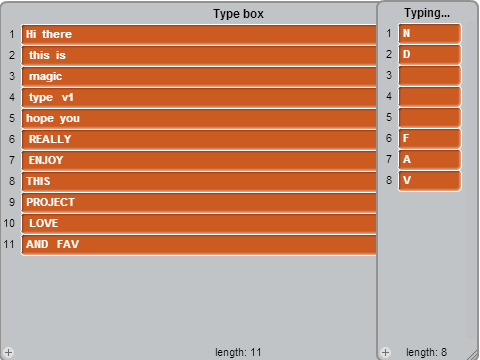This screenshot has height=360, width=480.
Task: Choose the 'ENJOY' list item
Action: 199,160
